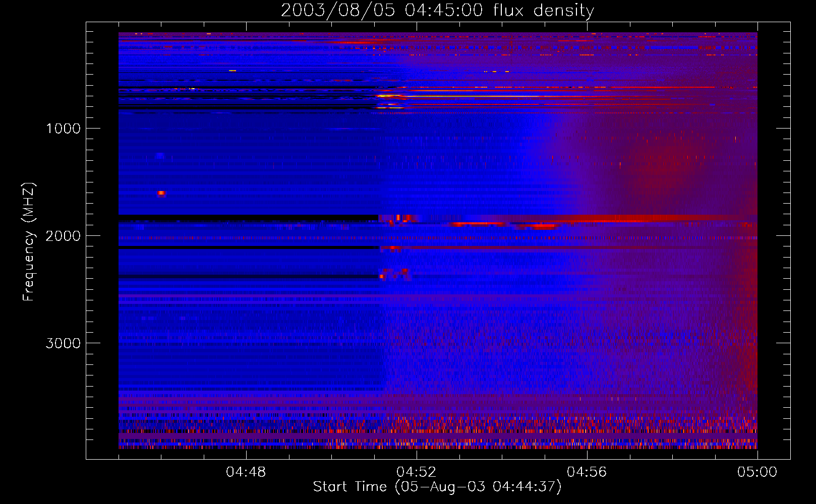Click the 'Frequency (MHZ)' axis title
The height and width of the screenshot is (504, 816).
(x=29, y=242)
